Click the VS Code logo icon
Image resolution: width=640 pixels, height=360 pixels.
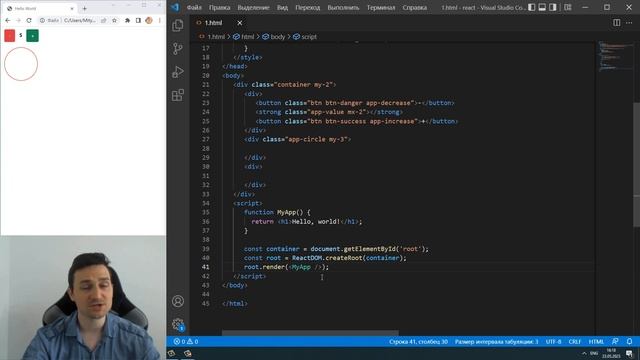click(175, 7)
